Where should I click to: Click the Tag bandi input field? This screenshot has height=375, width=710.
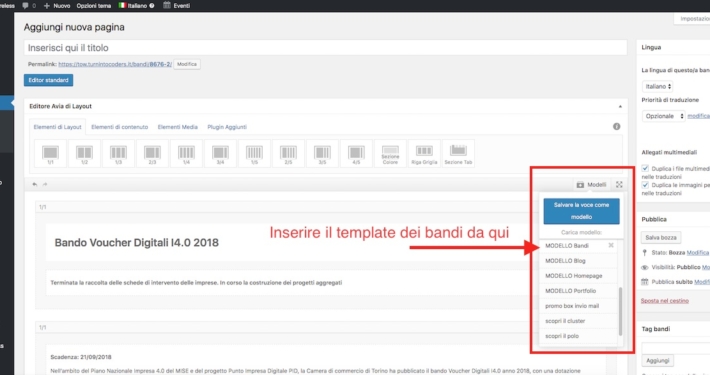tap(676, 348)
